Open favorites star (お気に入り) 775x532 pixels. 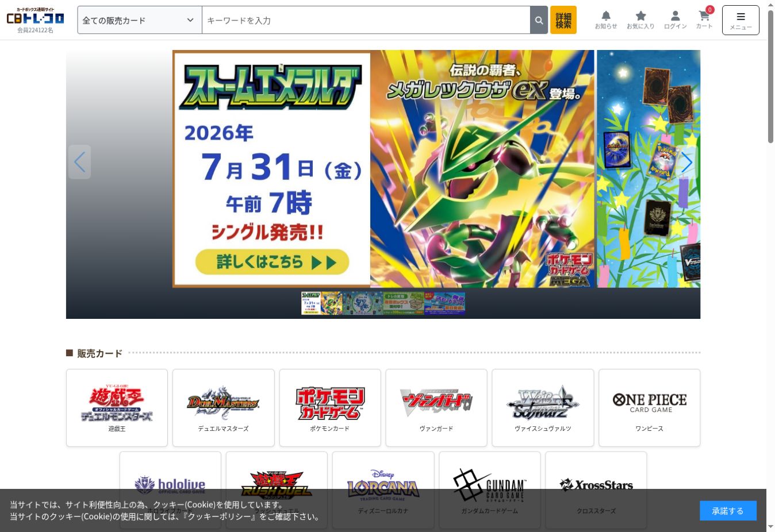coord(640,20)
